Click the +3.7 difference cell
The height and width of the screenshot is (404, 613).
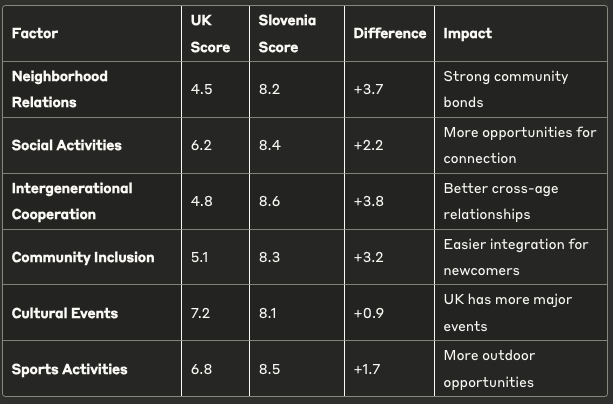pos(369,89)
